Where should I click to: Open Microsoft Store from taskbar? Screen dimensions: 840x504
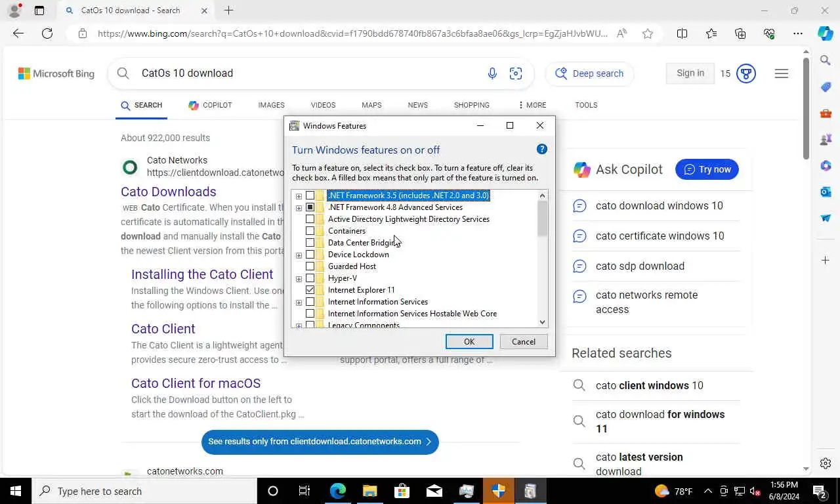[402, 491]
